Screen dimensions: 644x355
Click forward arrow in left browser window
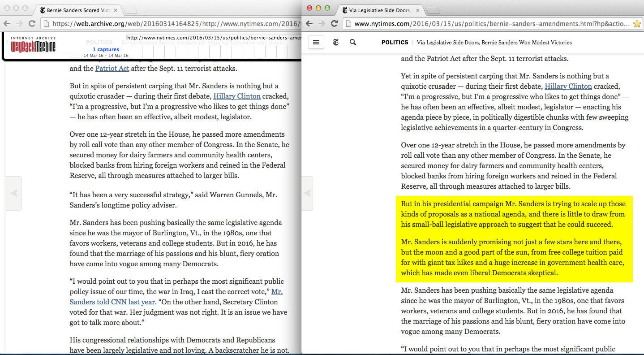coord(20,23)
